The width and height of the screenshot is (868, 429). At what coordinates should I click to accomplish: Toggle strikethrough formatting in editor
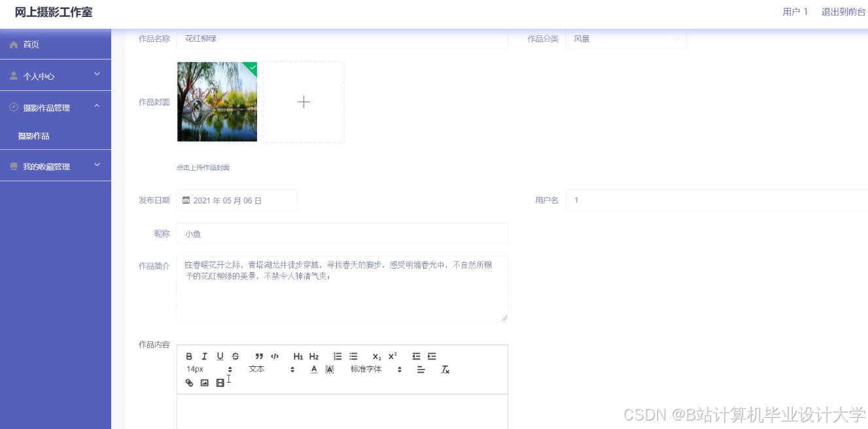click(235, 356)
